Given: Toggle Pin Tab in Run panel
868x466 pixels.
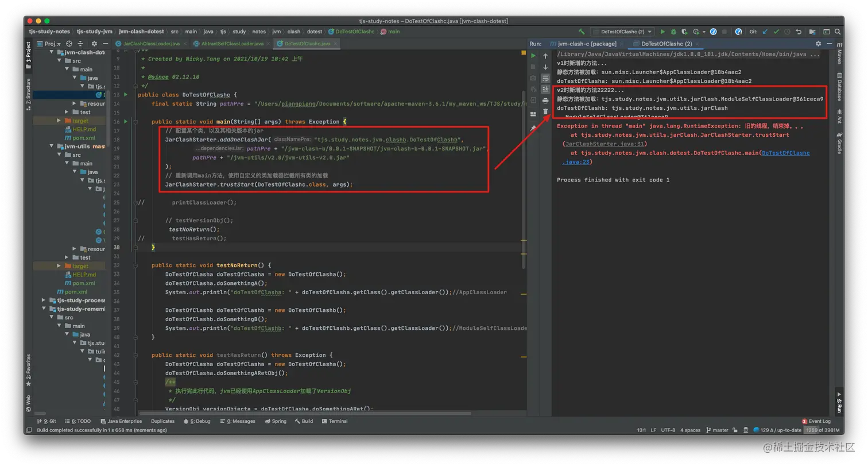Looking at the screenshot, I should point(533,128).
